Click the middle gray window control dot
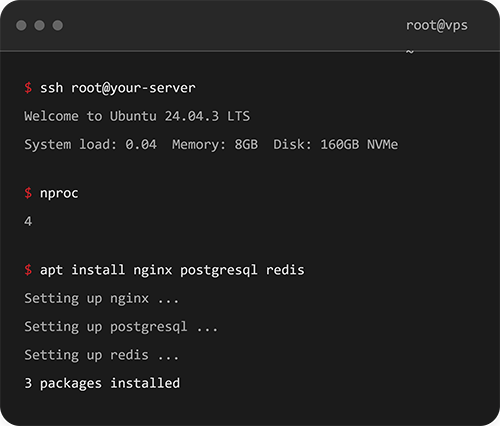This screenshot has height=426, width=500. (39, 25)
